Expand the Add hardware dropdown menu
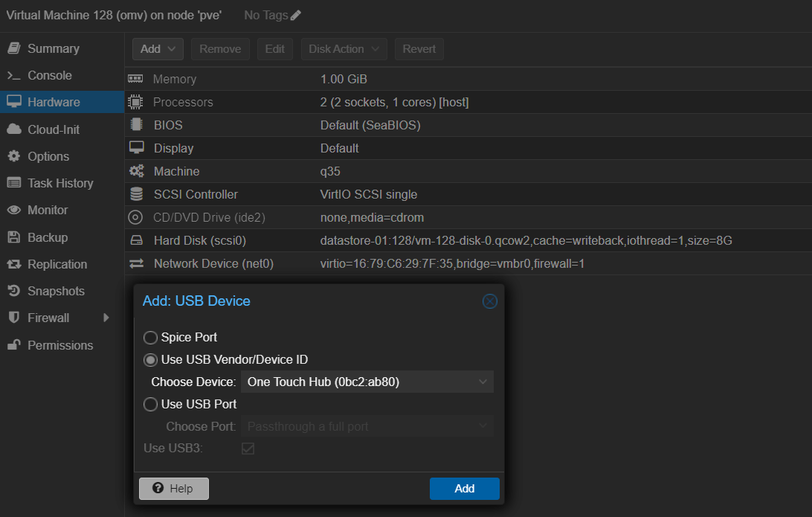 (x=158, y=49)
